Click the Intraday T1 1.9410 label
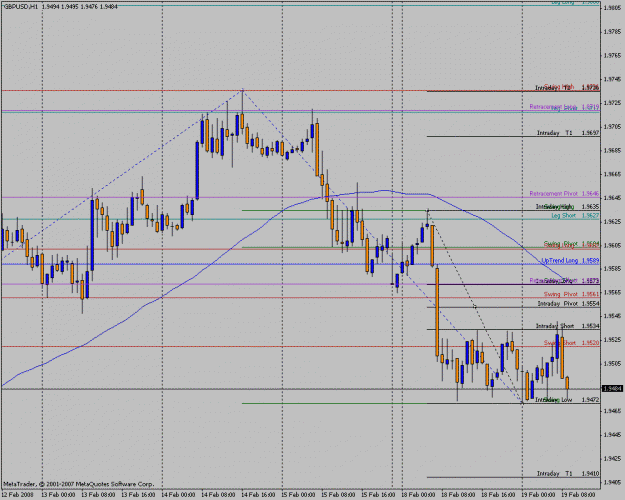 [x=568, y=474]
